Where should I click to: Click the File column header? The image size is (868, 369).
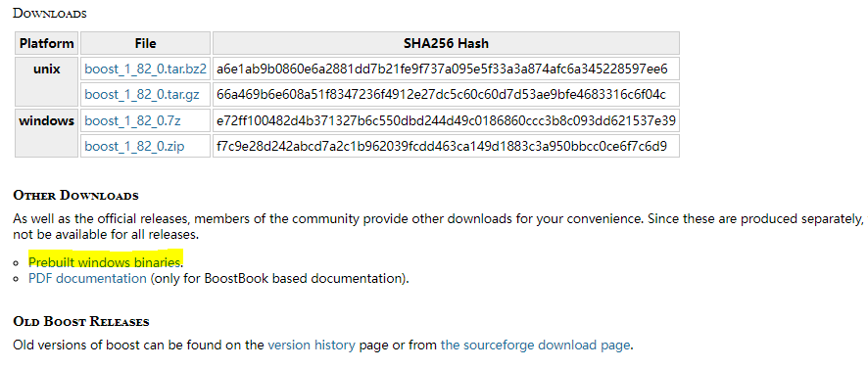pos(146,43)
